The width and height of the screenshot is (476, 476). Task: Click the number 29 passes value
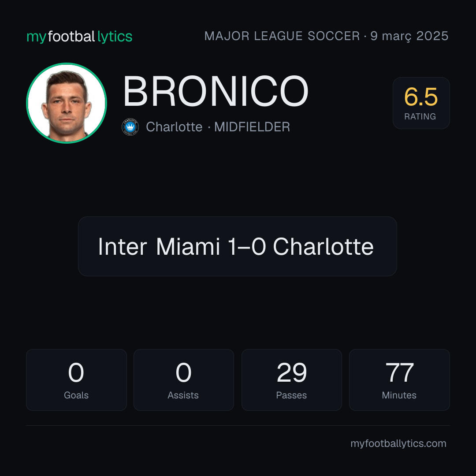click(291, 372)
